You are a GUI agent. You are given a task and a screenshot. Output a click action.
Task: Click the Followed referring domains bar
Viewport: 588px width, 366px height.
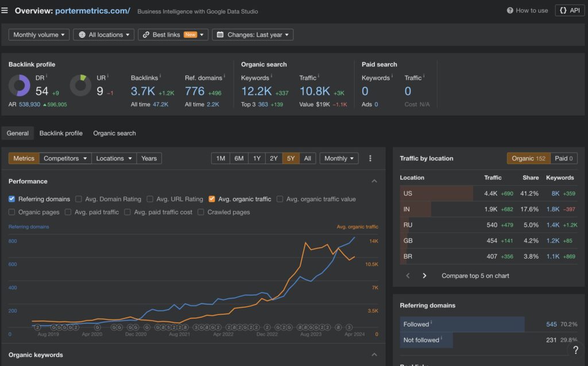462,324
